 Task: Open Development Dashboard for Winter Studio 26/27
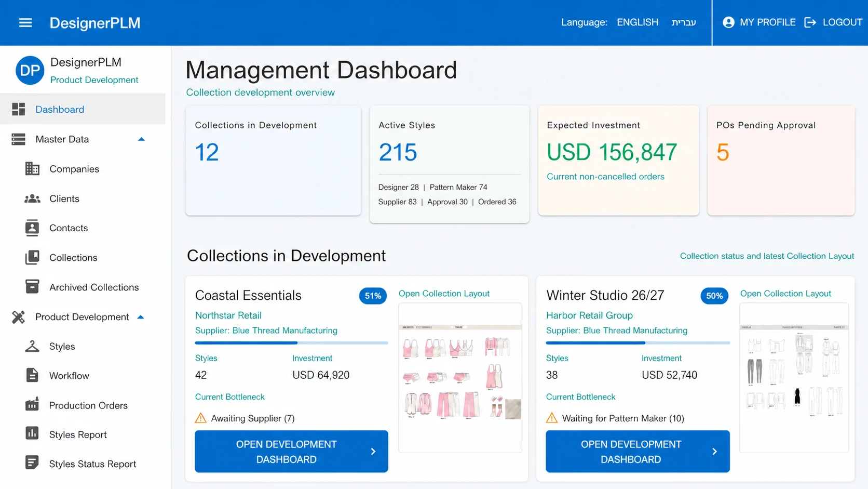[x=638, y=452]
